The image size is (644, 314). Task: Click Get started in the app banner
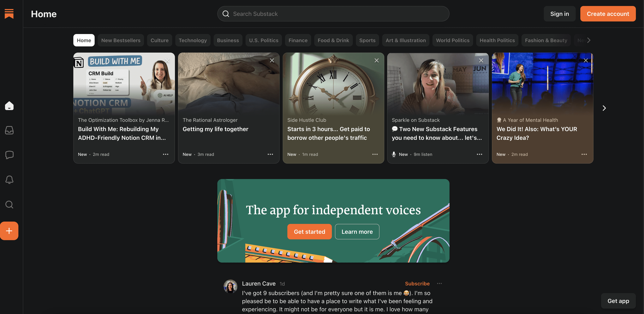click(x=309, y=232)
